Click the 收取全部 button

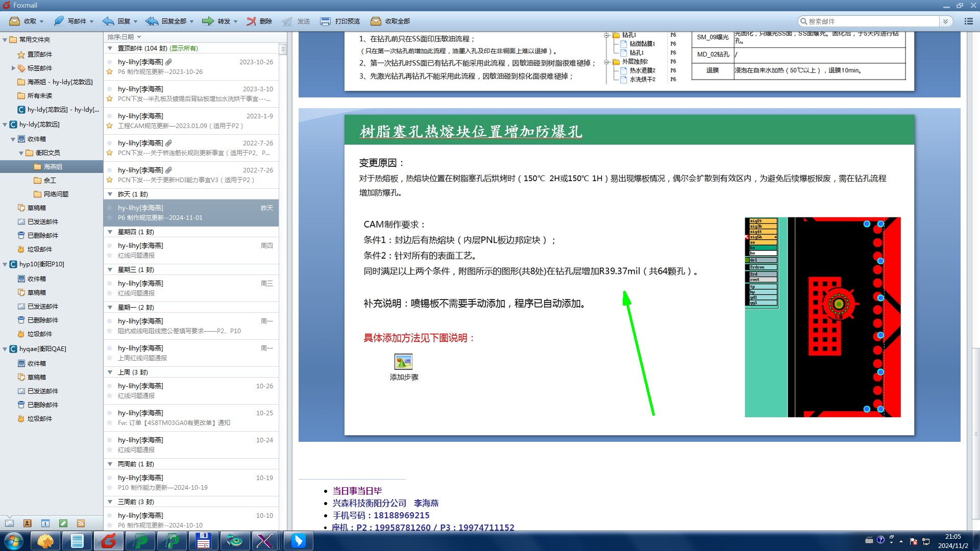pyautogui.click(x=390, y=21)
